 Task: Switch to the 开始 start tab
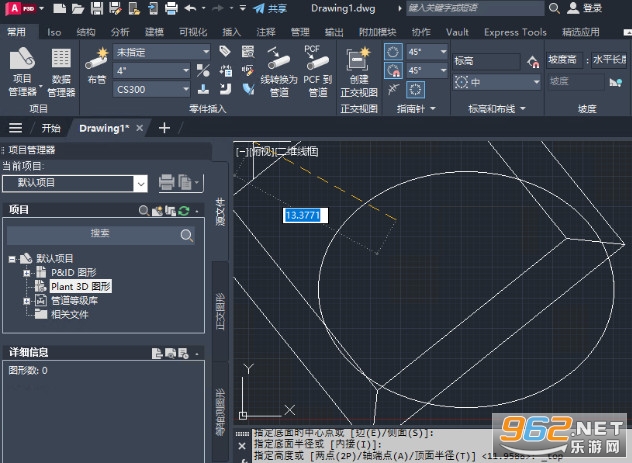coord(51,128)
